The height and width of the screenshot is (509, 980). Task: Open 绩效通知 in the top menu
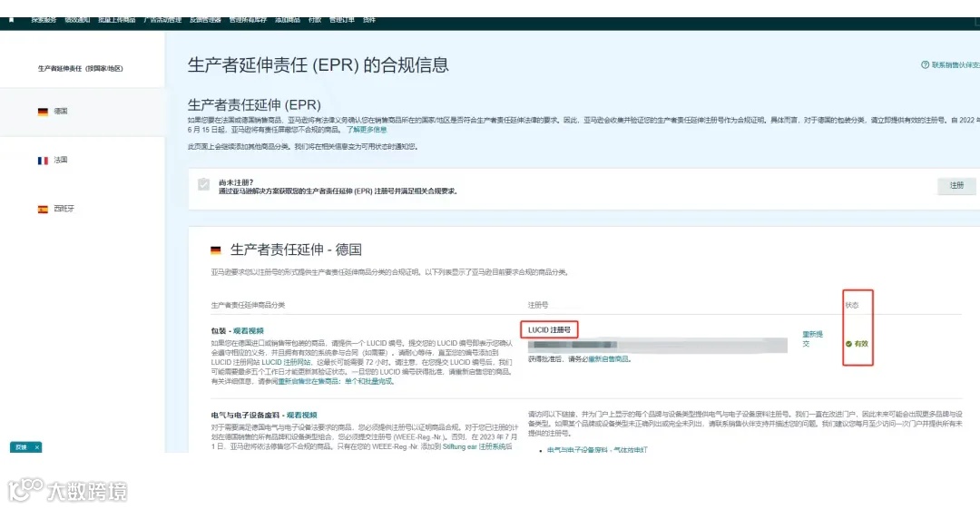(77, 20)
